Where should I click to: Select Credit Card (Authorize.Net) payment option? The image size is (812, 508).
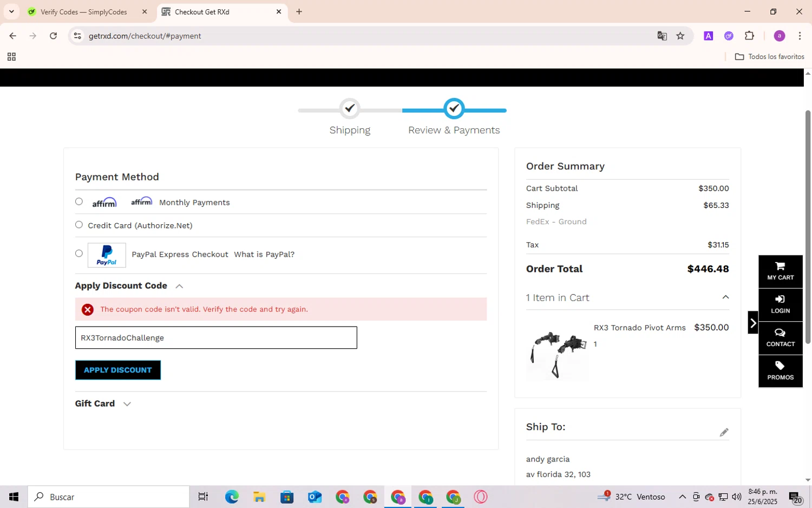(79, 225)
